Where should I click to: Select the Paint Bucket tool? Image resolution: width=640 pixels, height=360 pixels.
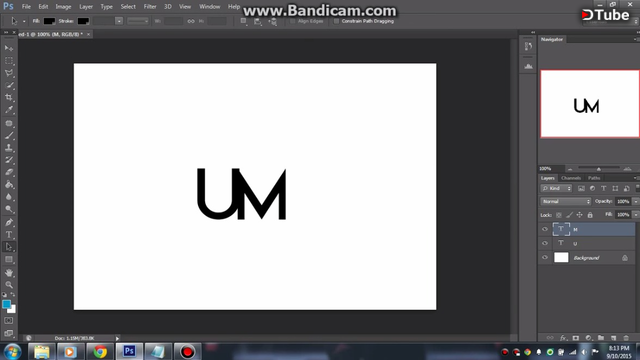9,184
